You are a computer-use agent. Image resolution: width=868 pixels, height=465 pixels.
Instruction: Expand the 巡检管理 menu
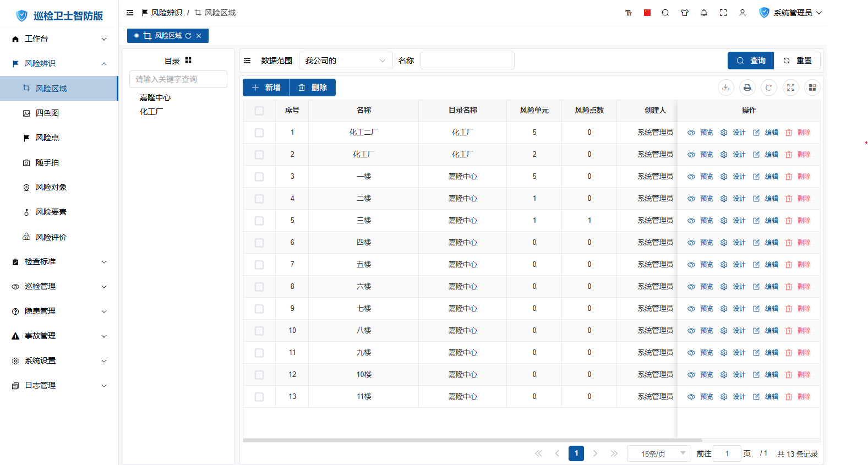pos(59,286)
